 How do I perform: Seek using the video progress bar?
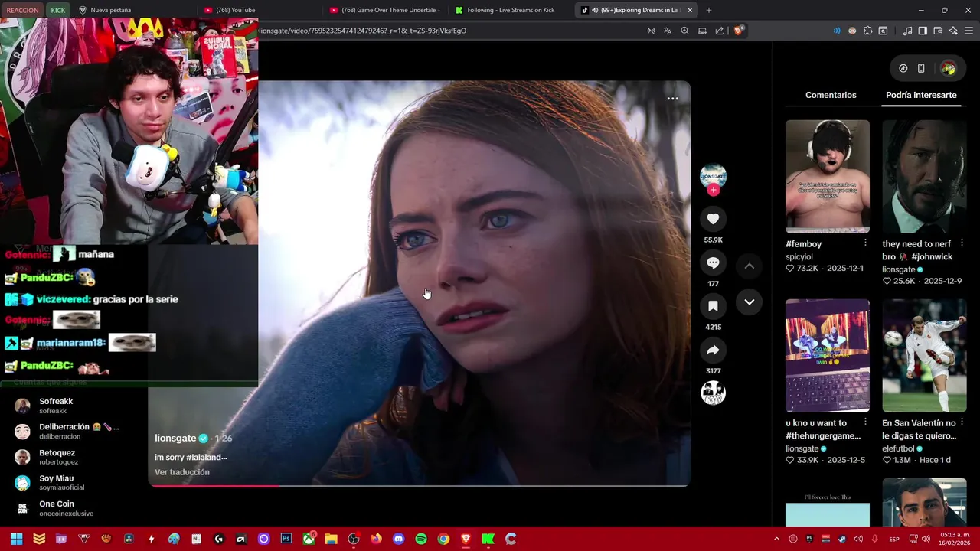click(419, 485)
